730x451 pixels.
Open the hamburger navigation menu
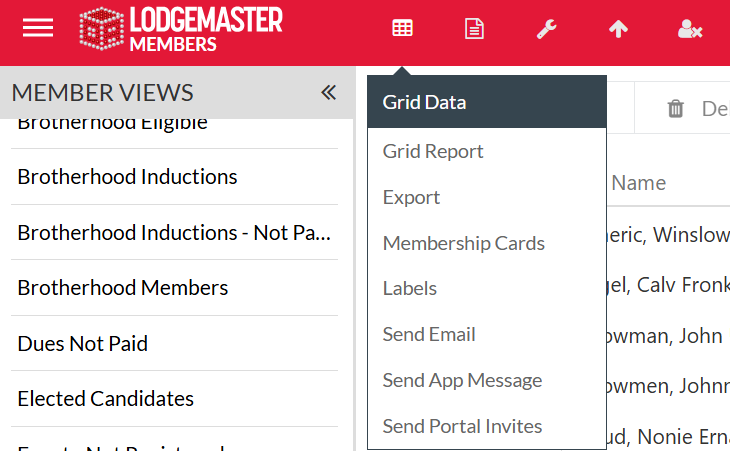(x=38, y=28)
